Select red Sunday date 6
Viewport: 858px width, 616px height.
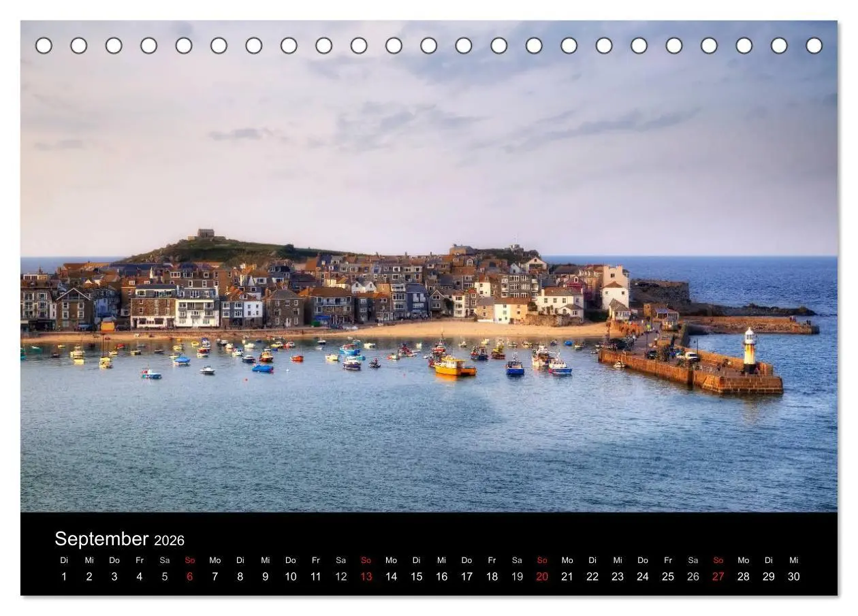click(190, 577)
